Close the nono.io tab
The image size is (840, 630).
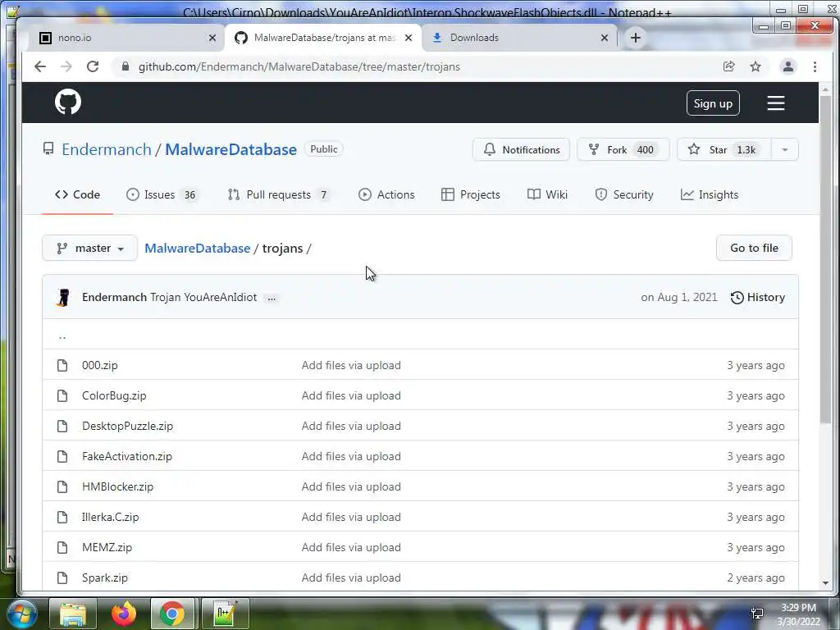coord(212,38)
